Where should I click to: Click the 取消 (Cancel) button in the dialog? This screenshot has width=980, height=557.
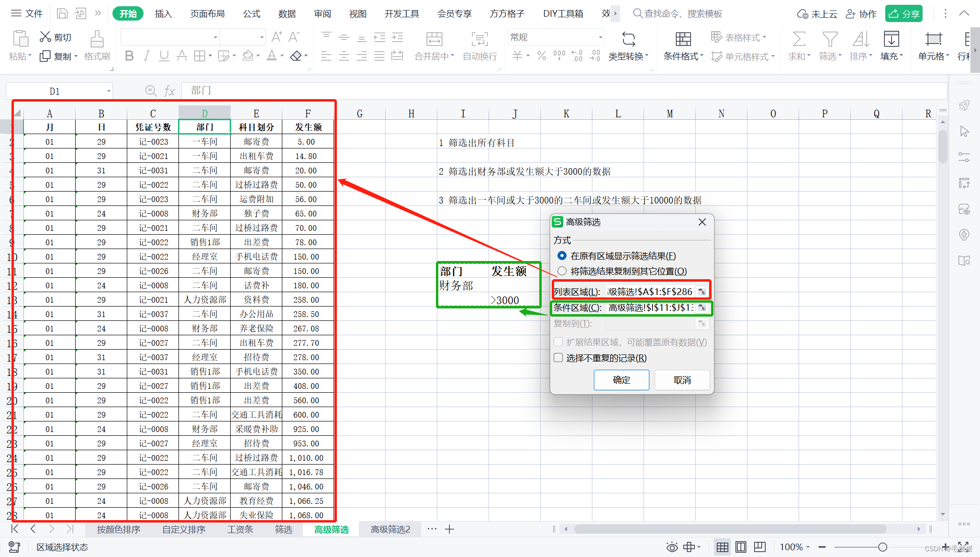point(682,380)
